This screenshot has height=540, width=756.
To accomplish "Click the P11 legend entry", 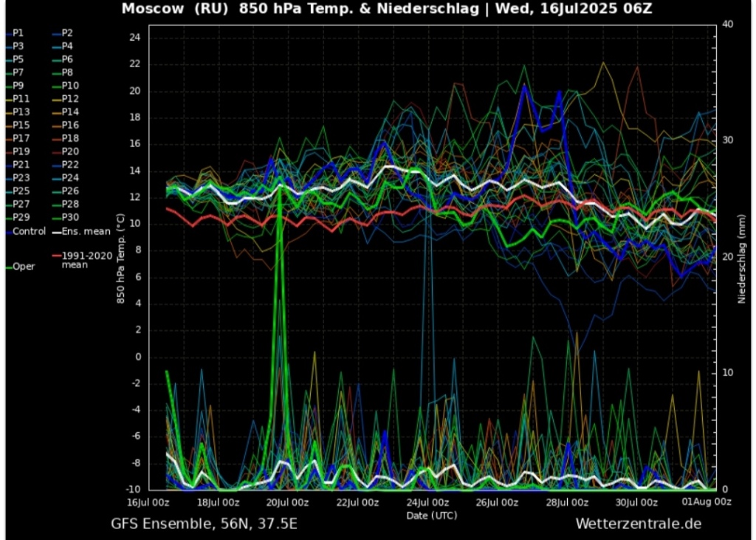I will [x=21, y=99].
